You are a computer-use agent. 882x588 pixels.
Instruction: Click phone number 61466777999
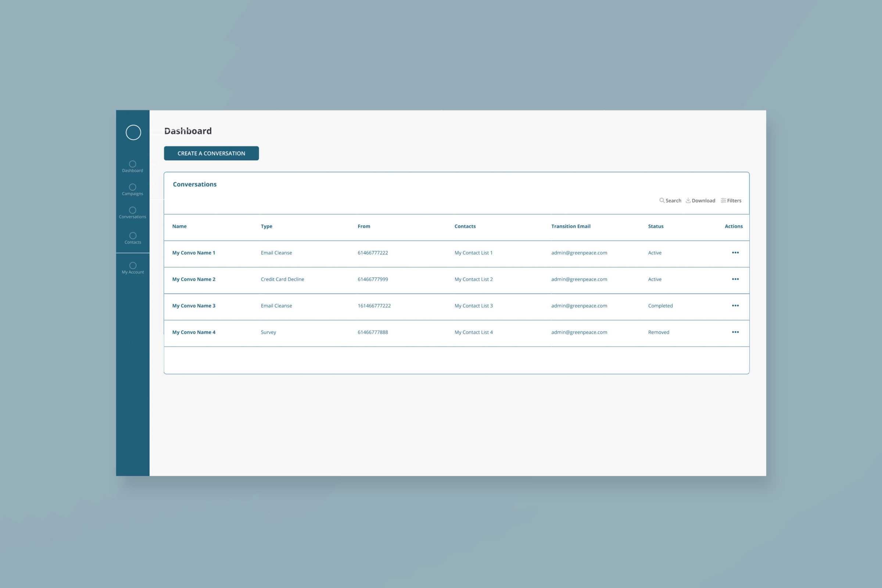click(373, 279)
